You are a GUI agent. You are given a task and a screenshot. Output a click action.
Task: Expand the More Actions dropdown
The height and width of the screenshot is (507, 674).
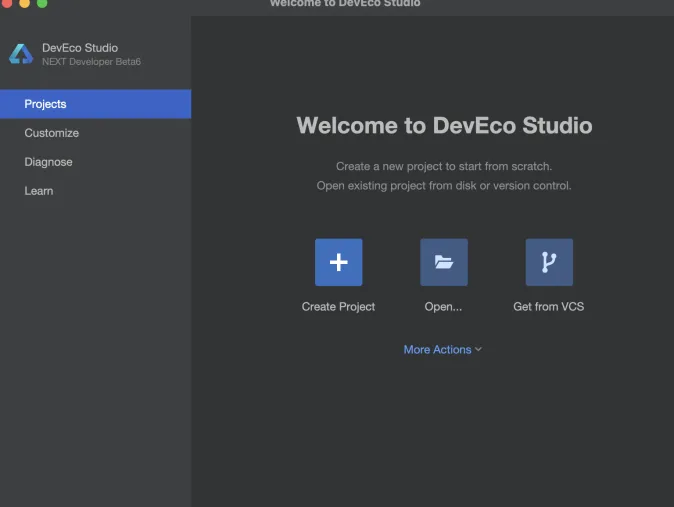pyautogui.click(x=437, y=350)
